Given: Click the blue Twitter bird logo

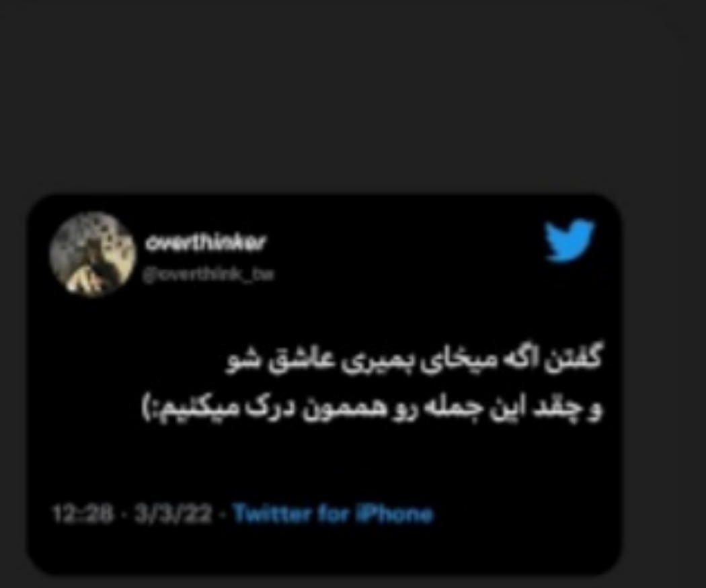Looking at the screenshot, I should pos(570,240).
